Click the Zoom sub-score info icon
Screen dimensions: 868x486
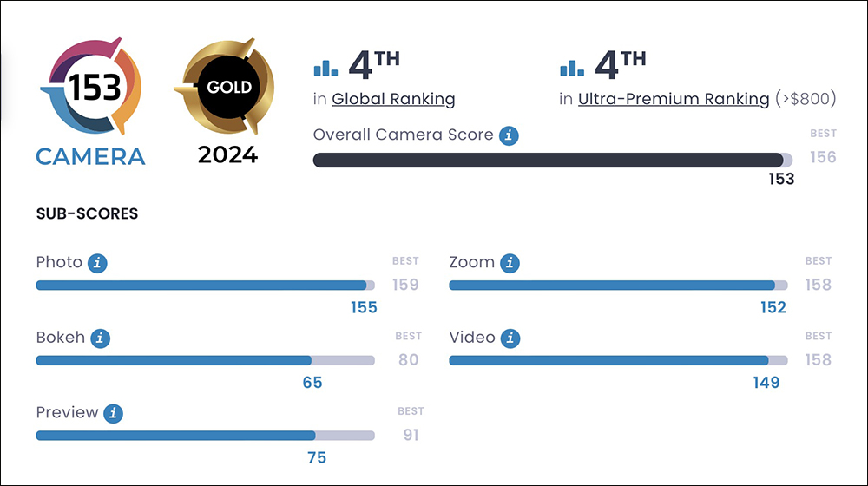(x=510, y=263)
